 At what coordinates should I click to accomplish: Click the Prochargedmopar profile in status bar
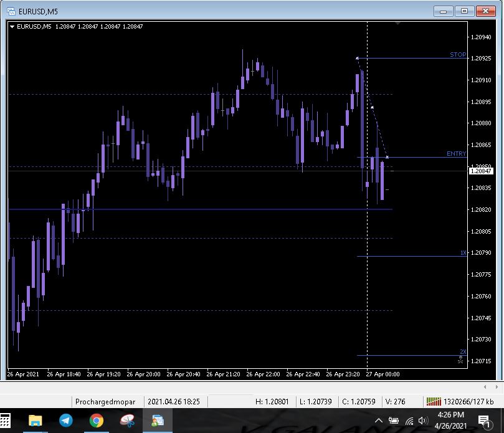(x=105, y=402)
